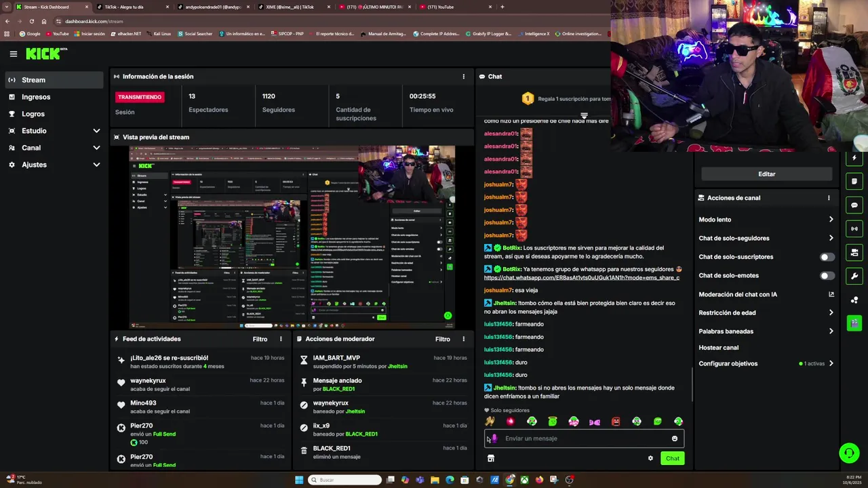Open the emoji picker in the message box
This screenshot has height=488, width=868.
click(674, 439)
